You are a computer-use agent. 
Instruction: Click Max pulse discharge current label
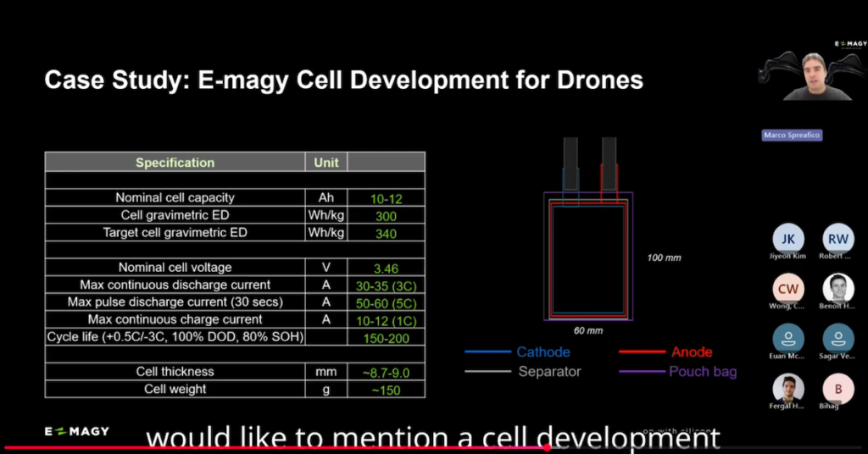pos(175,302)
